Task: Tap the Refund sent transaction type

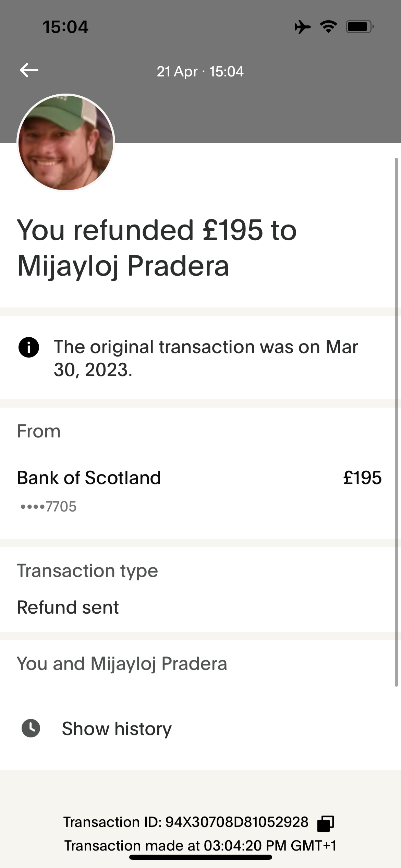Action: point(68,607)
